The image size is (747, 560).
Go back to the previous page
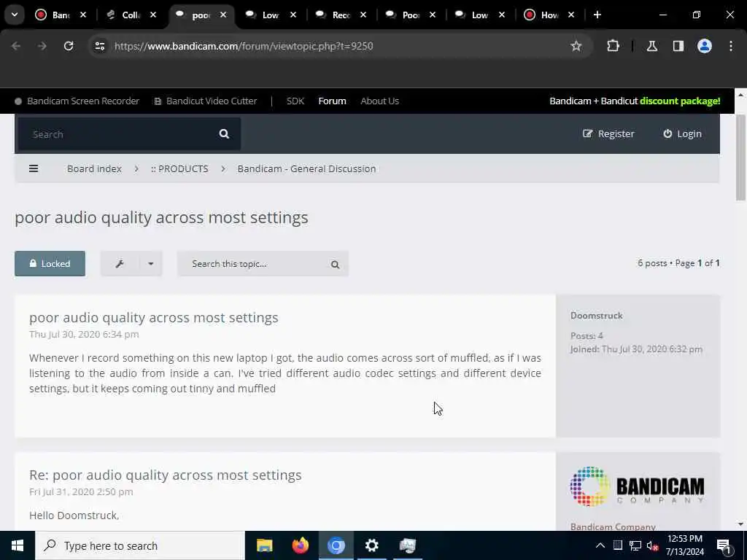16,46
